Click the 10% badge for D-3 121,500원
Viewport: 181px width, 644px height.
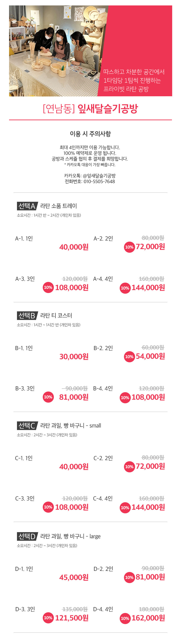point(48,618)
